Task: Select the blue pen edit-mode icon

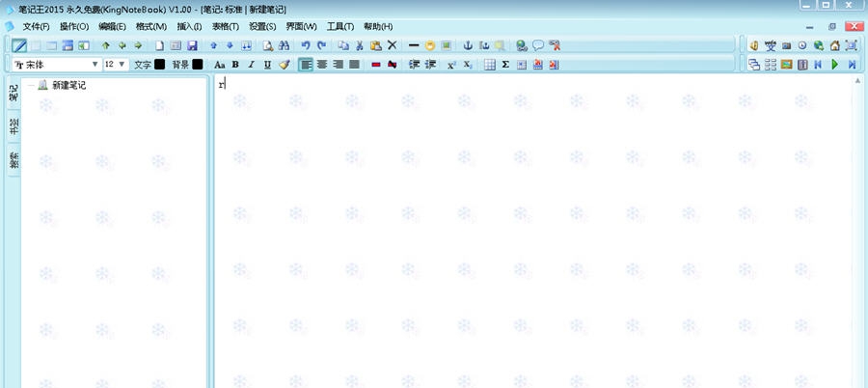Action: (x=19, y=45)
